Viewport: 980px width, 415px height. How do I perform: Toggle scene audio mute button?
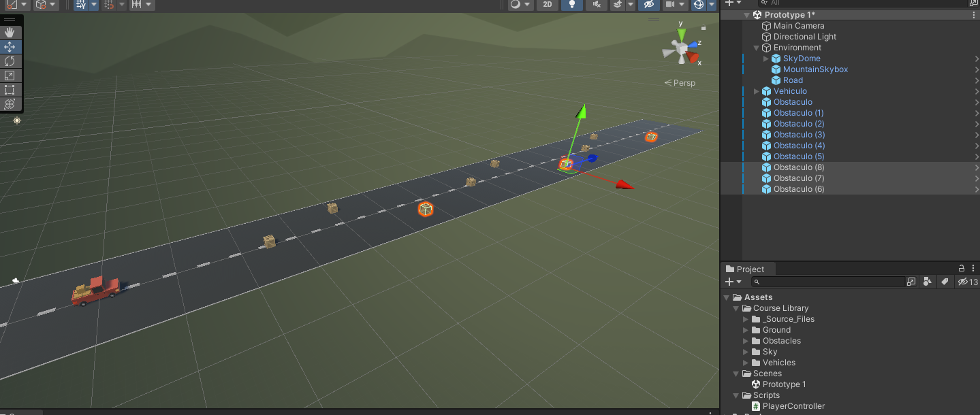point(596,5)
